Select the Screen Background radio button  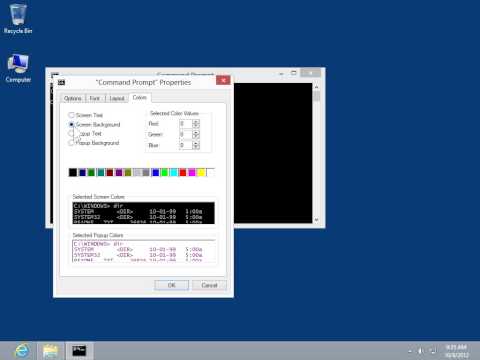tap(71, 124)
